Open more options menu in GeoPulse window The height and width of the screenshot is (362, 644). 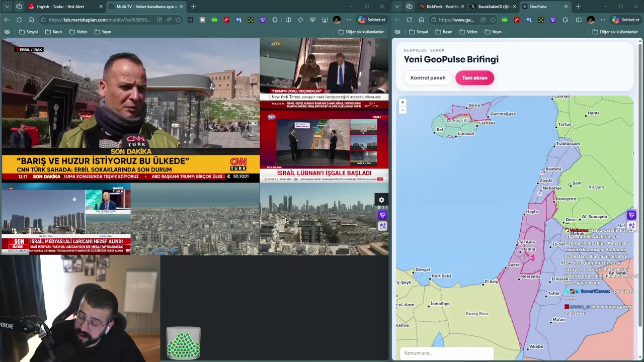coord(603,20)
